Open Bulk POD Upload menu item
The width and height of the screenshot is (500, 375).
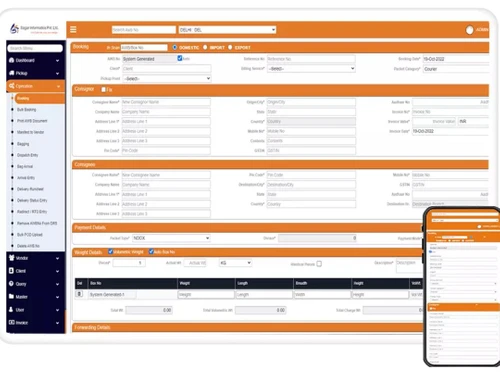pos(30,235)
